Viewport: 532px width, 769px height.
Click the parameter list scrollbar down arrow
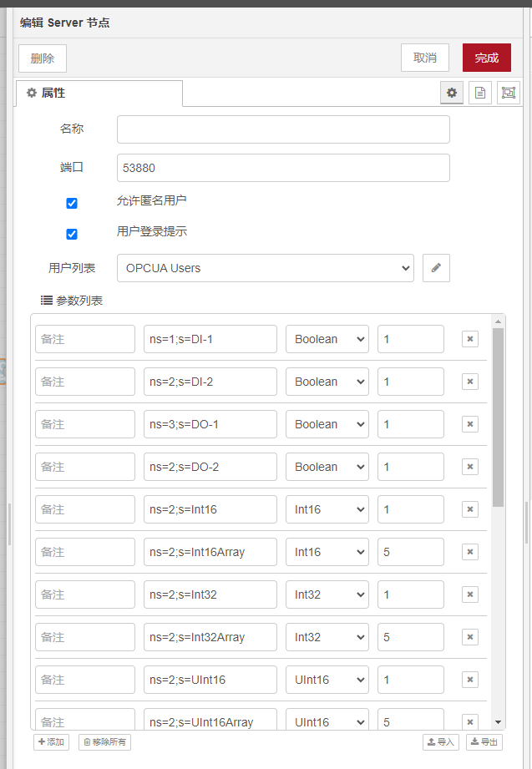tap(499, 722)
